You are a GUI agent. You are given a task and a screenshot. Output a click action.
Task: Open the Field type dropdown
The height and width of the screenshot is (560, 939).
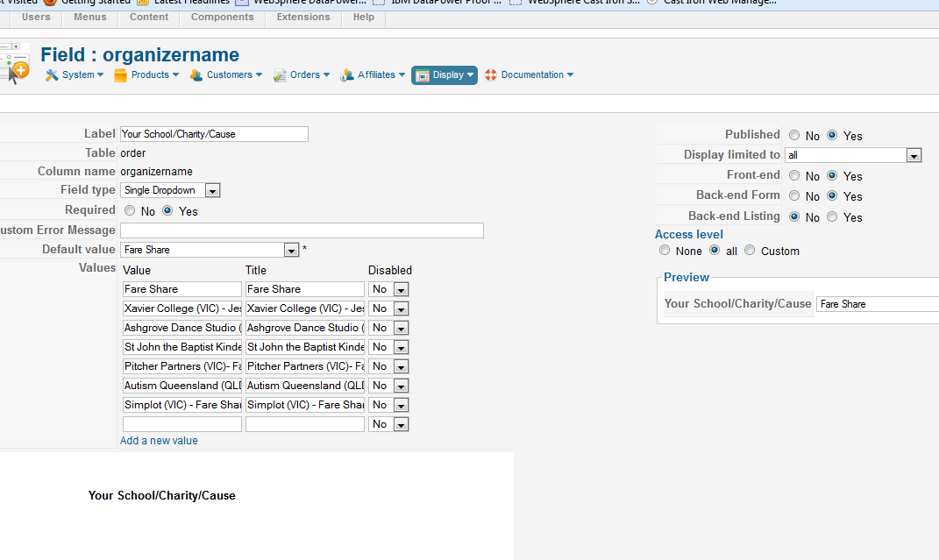[x=171, y=190]
